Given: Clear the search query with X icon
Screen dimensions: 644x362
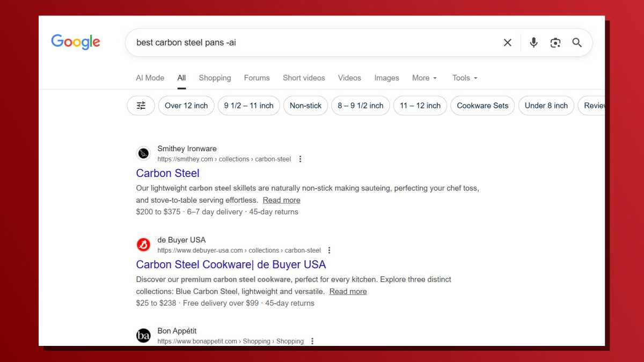Looking at the screenshot, I should point(507,43).
